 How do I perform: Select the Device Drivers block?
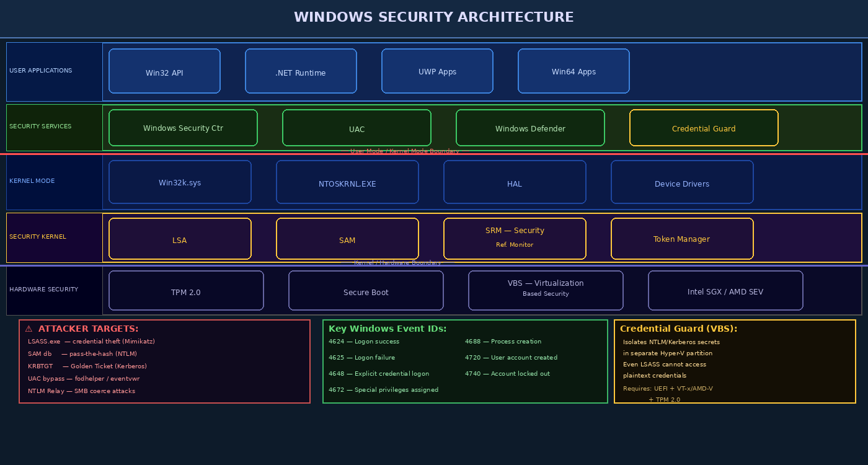[682, 182]
